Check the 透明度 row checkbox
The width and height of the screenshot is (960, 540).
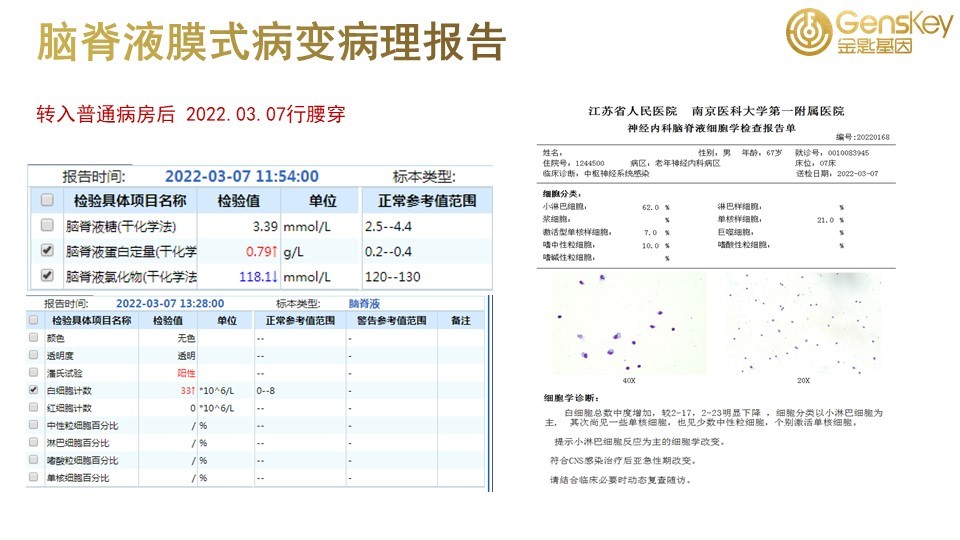[x=34, y=354]
